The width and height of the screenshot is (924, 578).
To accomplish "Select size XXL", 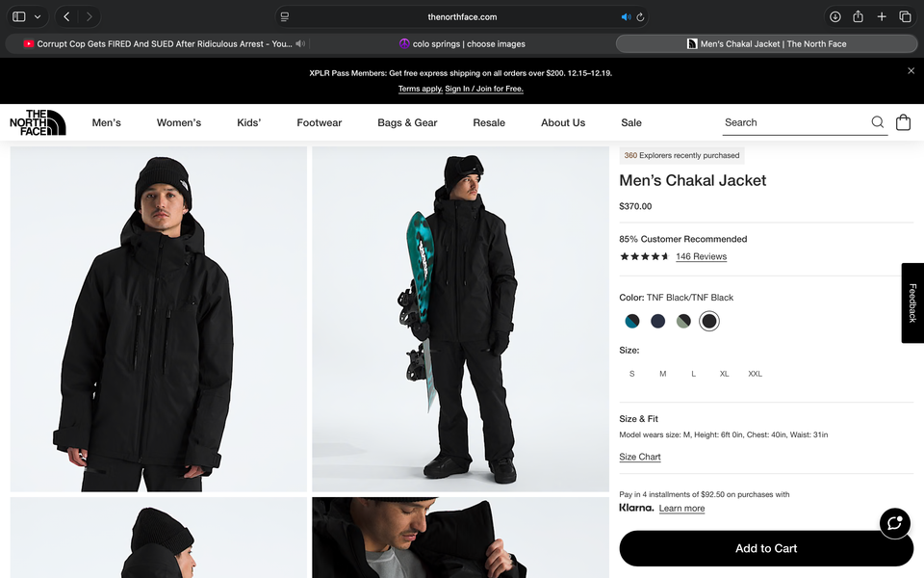I will point(756,374).
